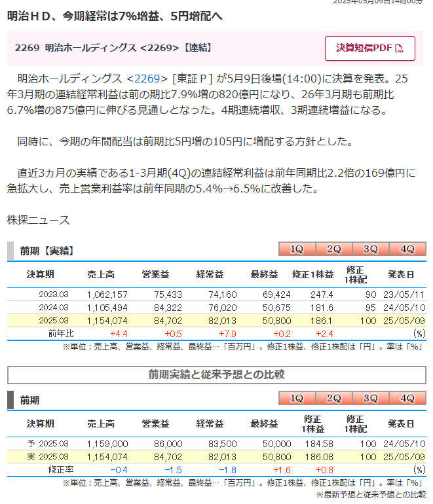Click the 予 2025.03 forecast row label

coord(48,444)
